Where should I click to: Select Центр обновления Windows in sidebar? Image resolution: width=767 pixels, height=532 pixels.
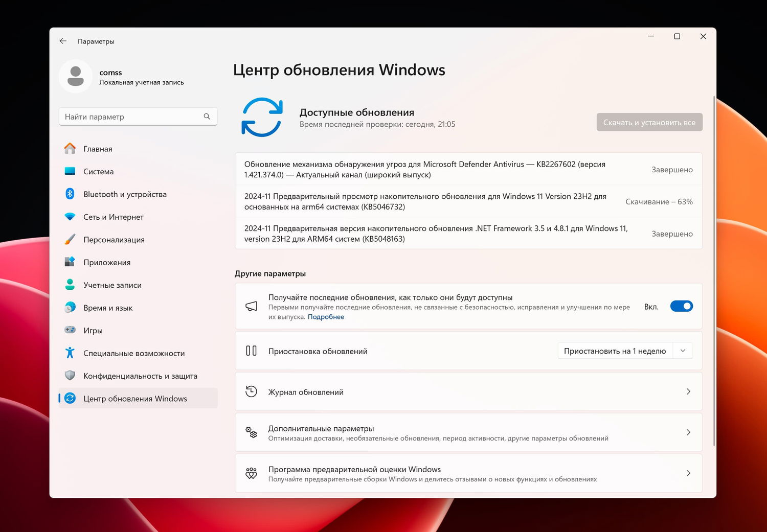tap(138, 399)
